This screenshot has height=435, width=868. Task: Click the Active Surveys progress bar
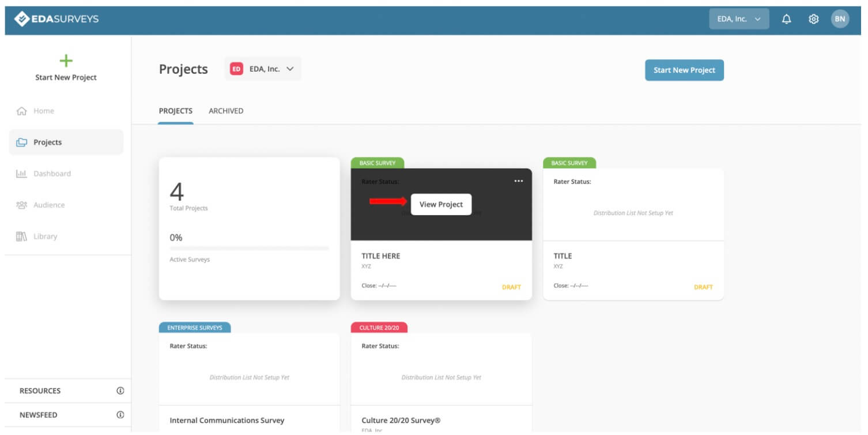point(249,249)
